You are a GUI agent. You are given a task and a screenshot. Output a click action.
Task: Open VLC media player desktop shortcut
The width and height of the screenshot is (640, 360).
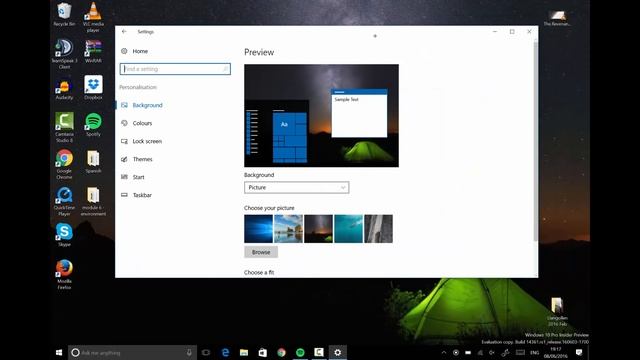(x=93, y=16)
